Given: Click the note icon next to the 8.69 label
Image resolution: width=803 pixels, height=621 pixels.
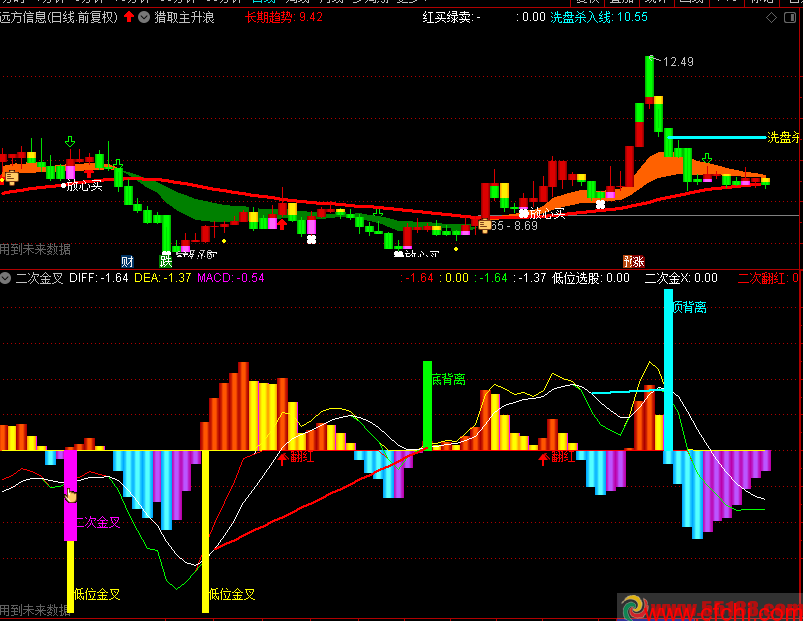Looking at the screenshot, I should click(484, 225).
